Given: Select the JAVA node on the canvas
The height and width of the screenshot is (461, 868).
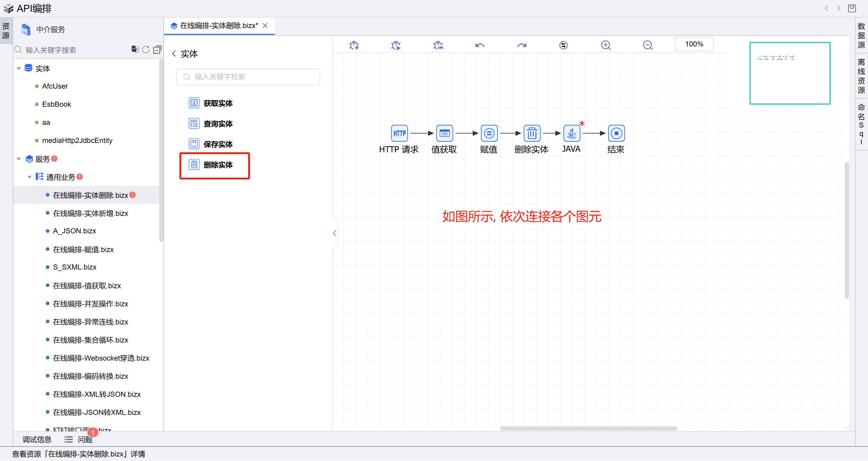Looking at the screenshot, I should 571,134.
